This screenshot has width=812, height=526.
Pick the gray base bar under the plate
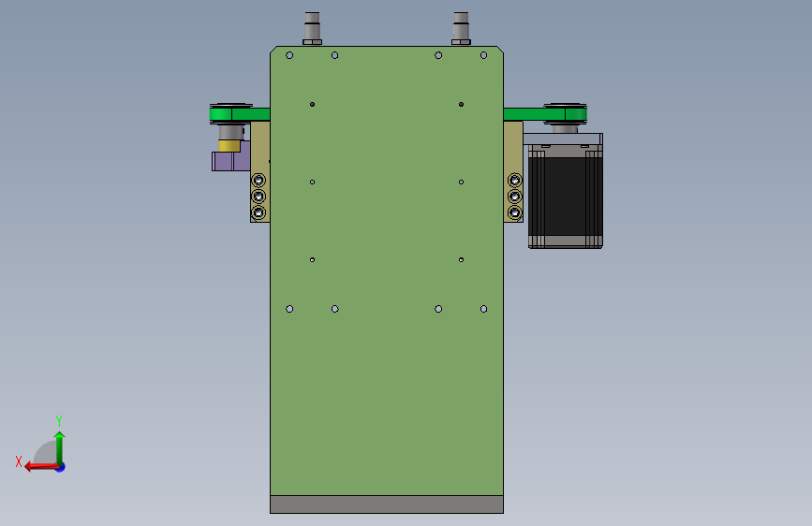pos(386,504)
